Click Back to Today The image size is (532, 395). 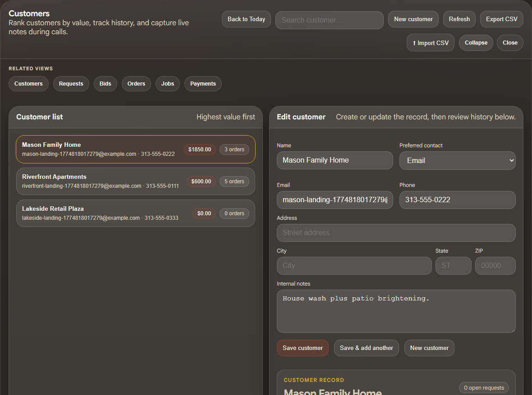tap(246, 19)
